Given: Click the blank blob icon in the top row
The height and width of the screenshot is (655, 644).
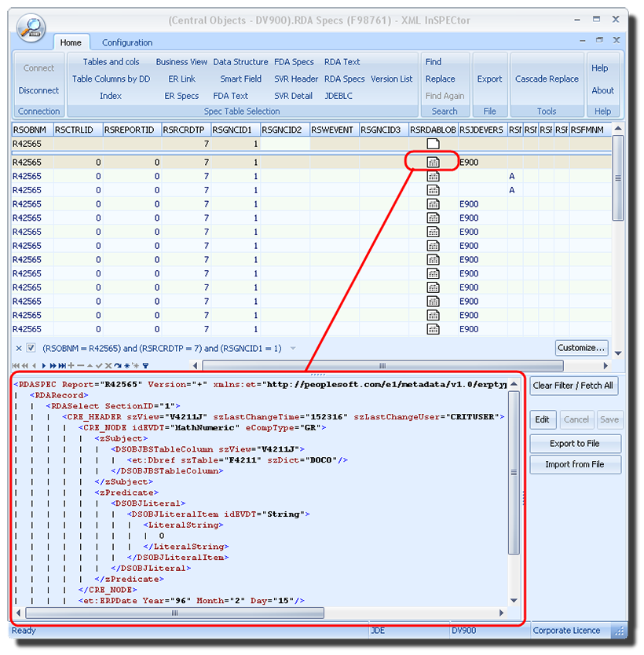Looking at the screenshot, I should (x=433, y=144).
